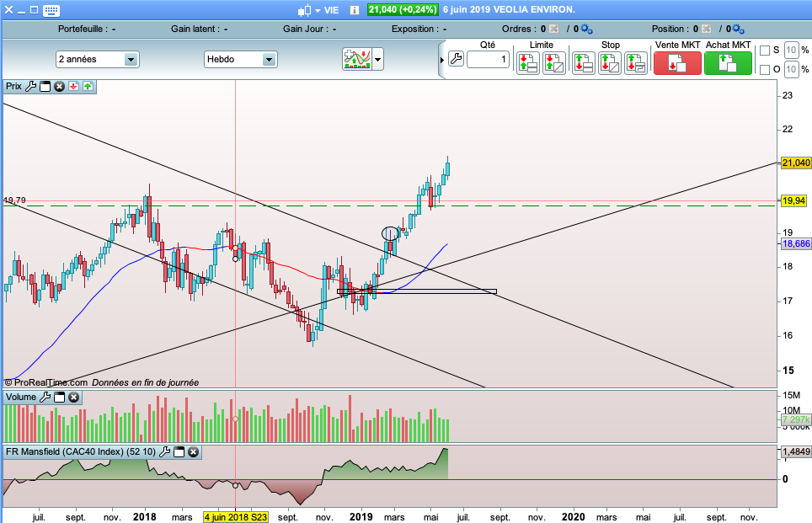Click the Ordres cancel icon after the first 0
This screenshot has height=523, width=812.
tap(553, 29)
